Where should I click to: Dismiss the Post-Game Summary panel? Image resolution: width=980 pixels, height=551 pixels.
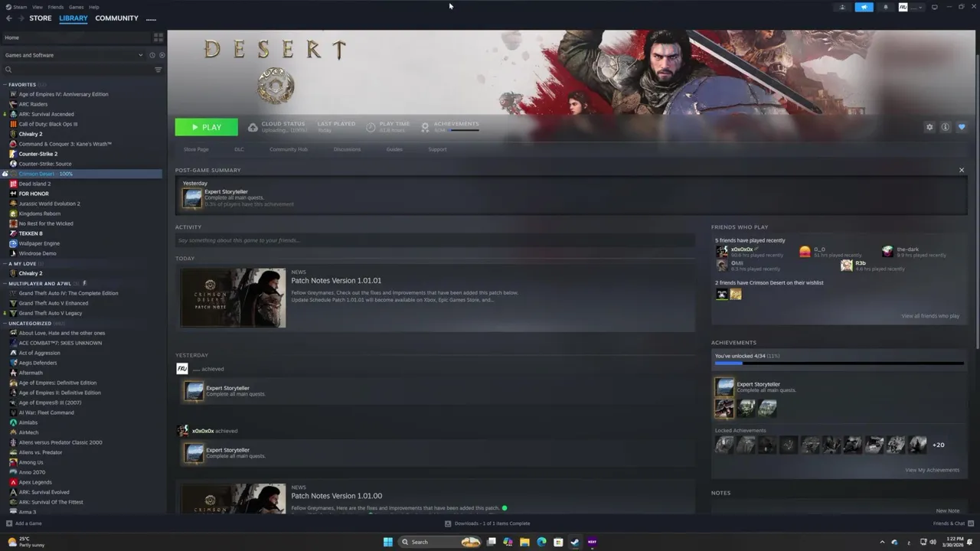(x=962, y=170)
